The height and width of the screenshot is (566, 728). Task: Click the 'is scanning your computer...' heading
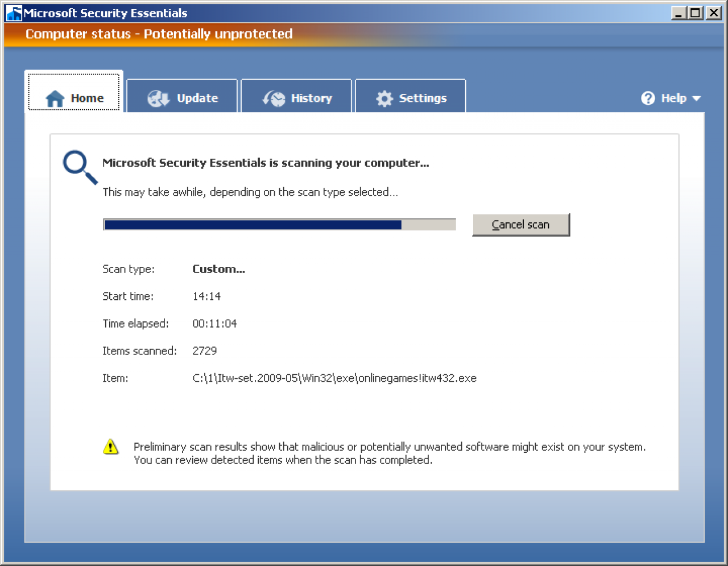[266, 163]
